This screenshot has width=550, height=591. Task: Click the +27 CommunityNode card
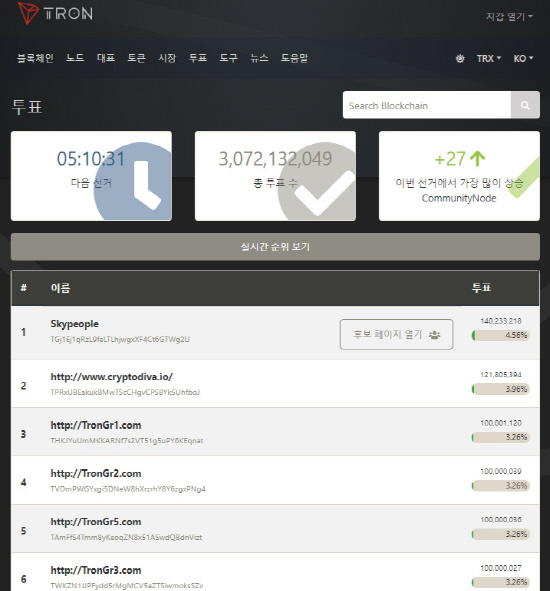pyautogui.click(x=459, y=176)
